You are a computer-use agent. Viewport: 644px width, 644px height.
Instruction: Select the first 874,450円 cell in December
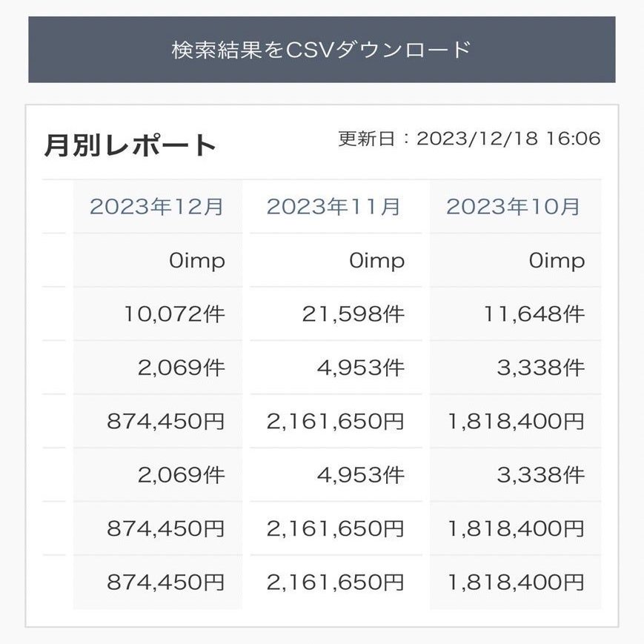158,422
